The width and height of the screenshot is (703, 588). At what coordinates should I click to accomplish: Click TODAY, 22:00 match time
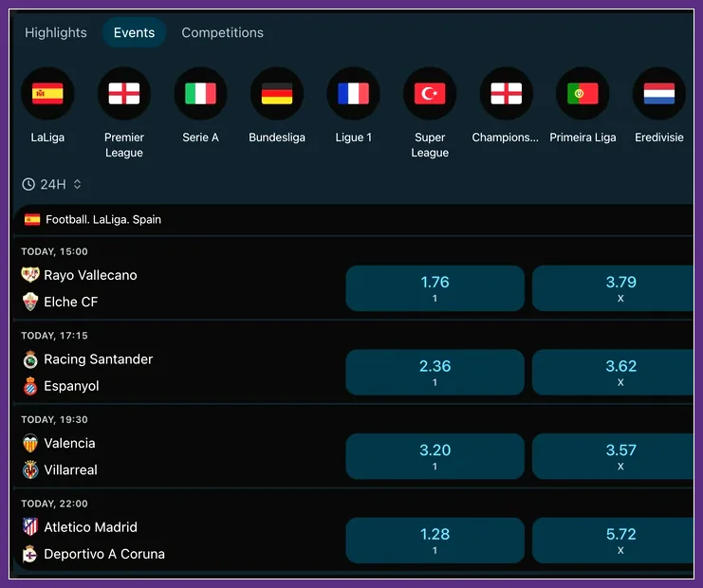click(54, 504)
